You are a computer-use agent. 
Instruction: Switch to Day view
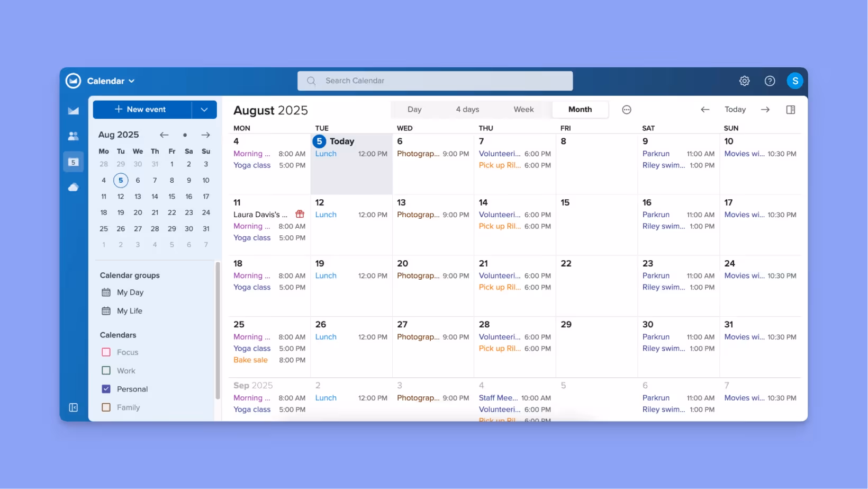[414, 109]
